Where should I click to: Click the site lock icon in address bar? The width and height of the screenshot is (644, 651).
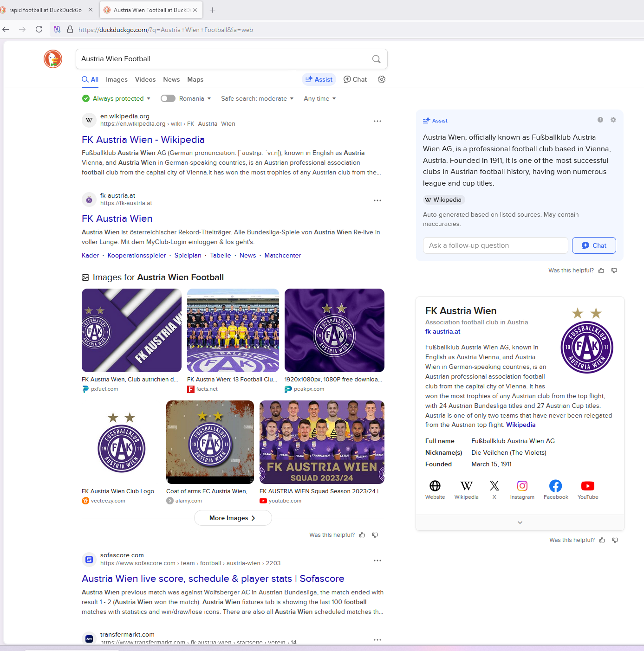(x=70, y=29)
